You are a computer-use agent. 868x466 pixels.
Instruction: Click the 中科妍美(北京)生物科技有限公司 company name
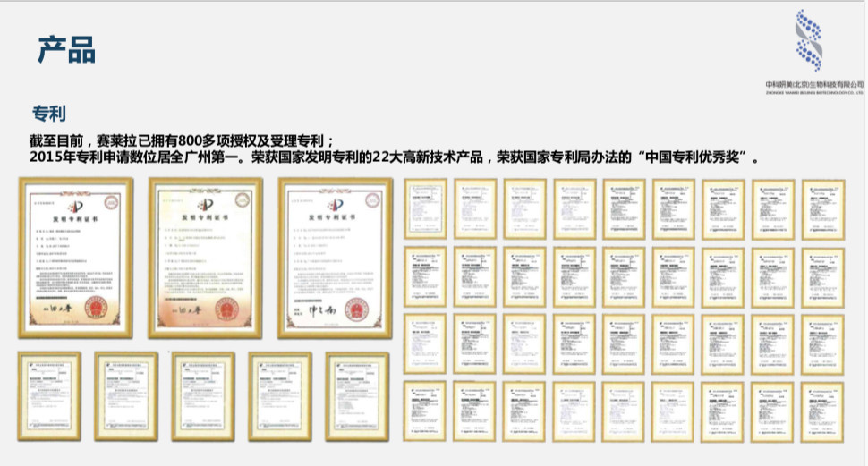pyautogui.click(x=814, y=84)
